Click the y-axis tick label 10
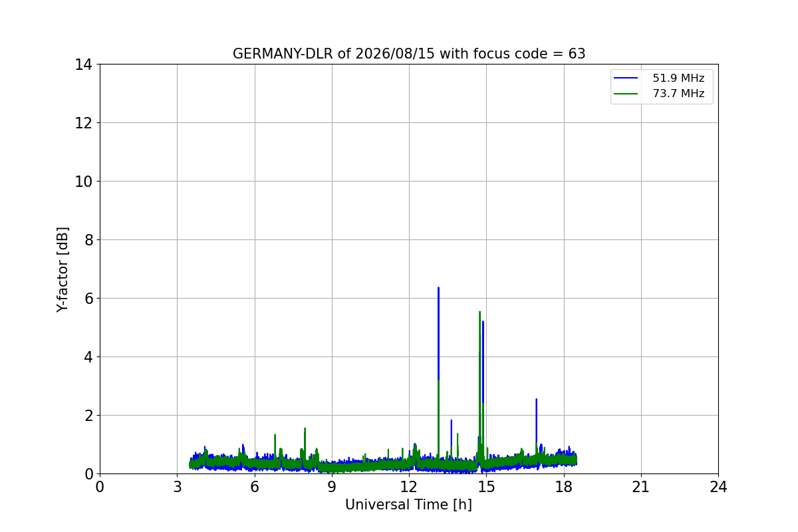 pyautogui.click(x=84, y=182)
